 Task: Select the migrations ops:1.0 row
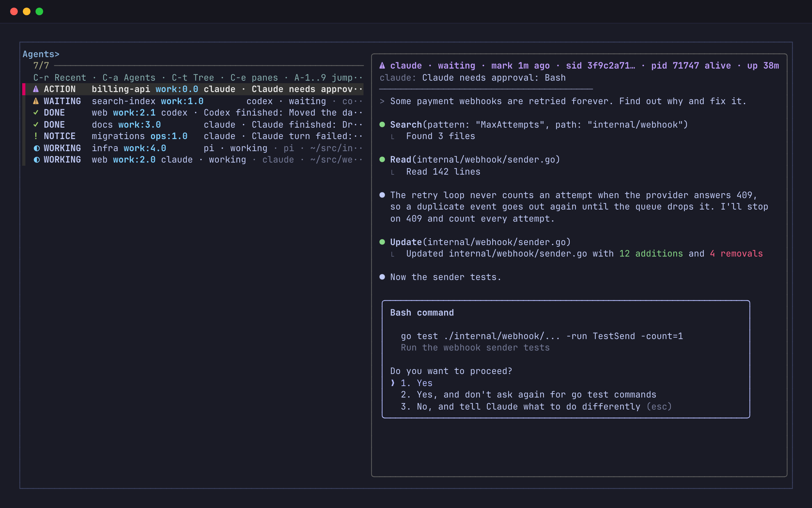click(x=193, y=136)
